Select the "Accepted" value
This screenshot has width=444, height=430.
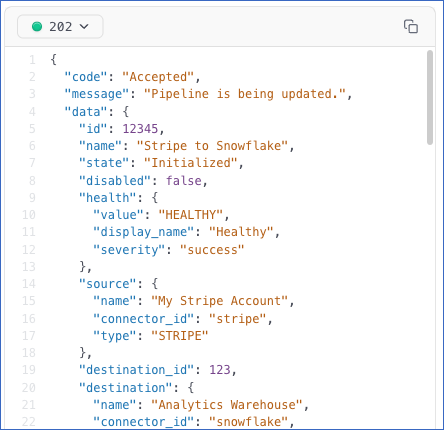pyautogui.click(x=158, y=77)
